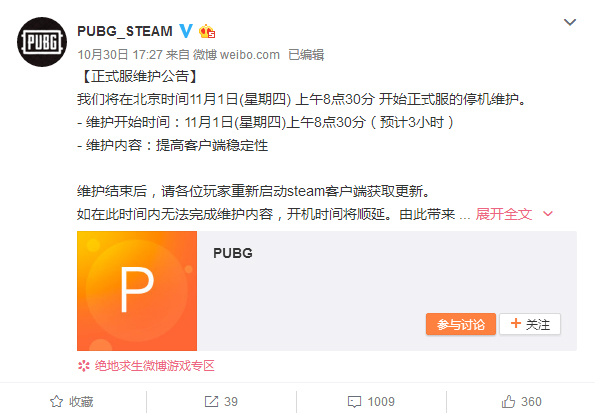Open the comments bubble icon

[354, 402]
